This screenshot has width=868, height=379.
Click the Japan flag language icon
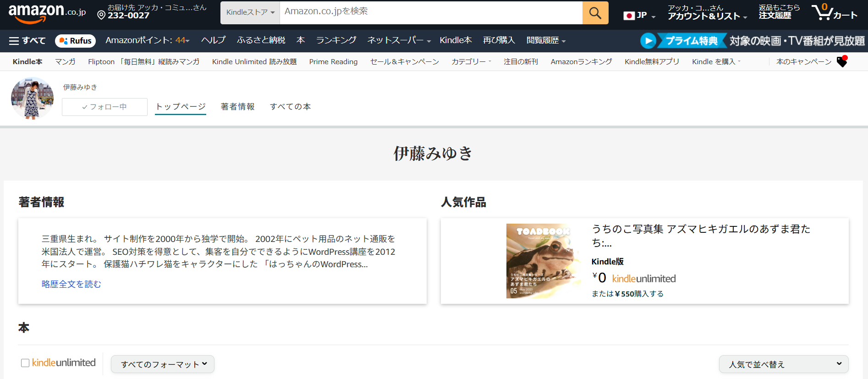click(629, 16)
